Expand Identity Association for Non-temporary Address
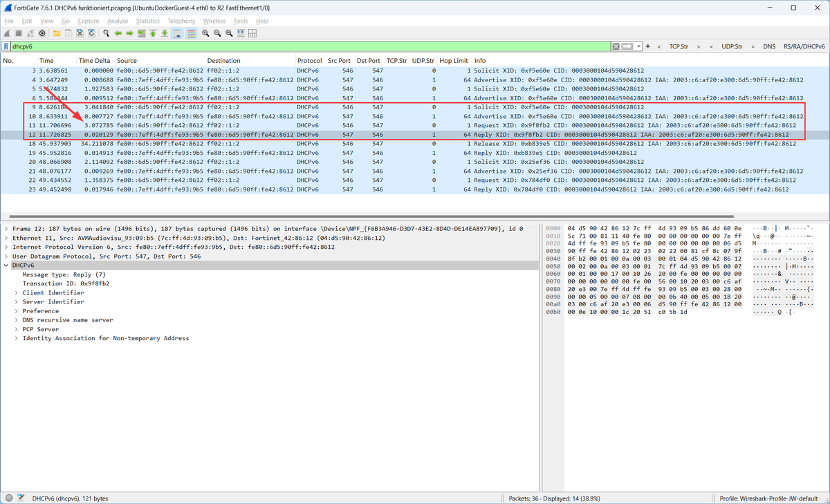This screenshot has height=504, width=830. click(x=16, y=338)
